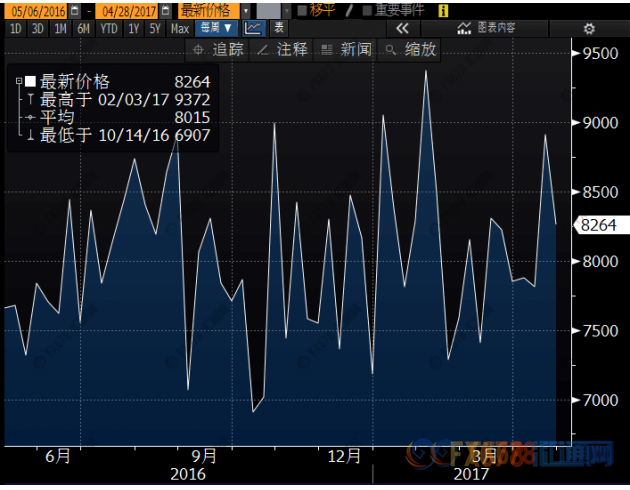This screenshot has width=630, height=490.
Task: Expand the 每周 frequency dropdown
Action: click(x=217, y=28)
